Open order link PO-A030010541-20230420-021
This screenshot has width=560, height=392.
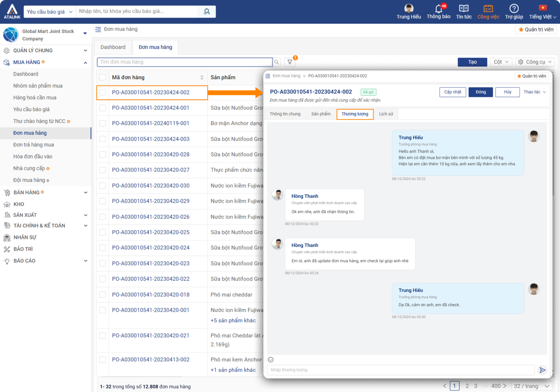[x=151, y=336]
